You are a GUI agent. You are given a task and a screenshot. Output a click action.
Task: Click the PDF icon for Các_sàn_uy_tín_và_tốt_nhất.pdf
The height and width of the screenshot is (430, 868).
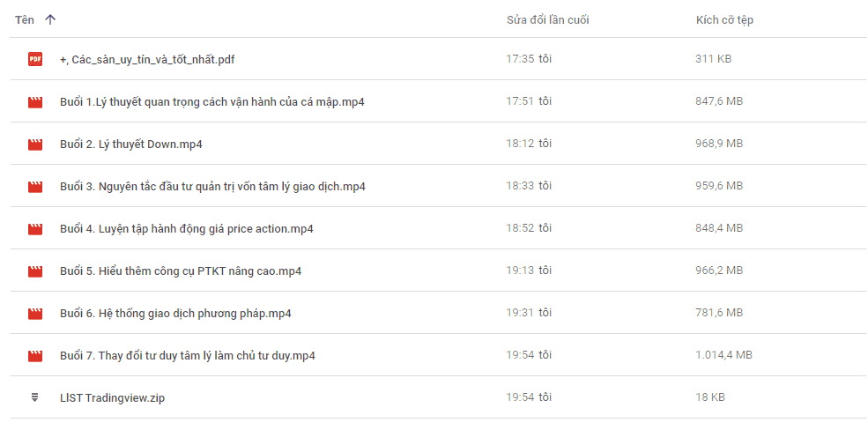point(35,59)
